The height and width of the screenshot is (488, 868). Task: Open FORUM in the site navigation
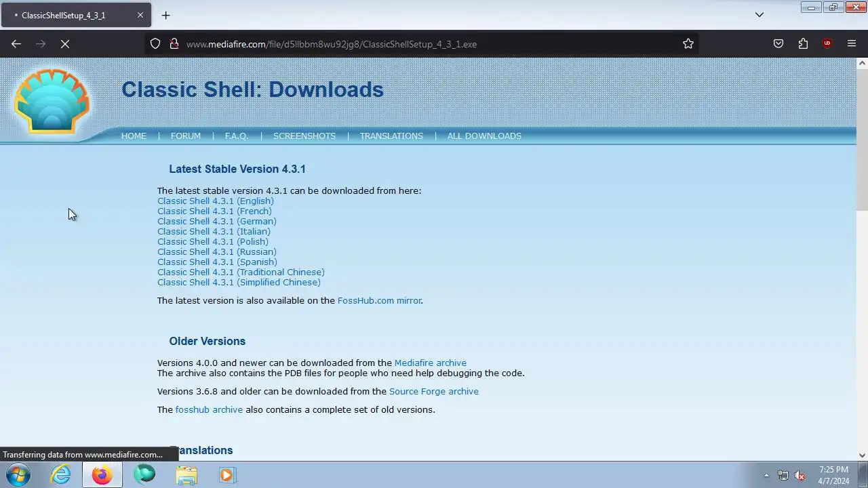[185, 136]
